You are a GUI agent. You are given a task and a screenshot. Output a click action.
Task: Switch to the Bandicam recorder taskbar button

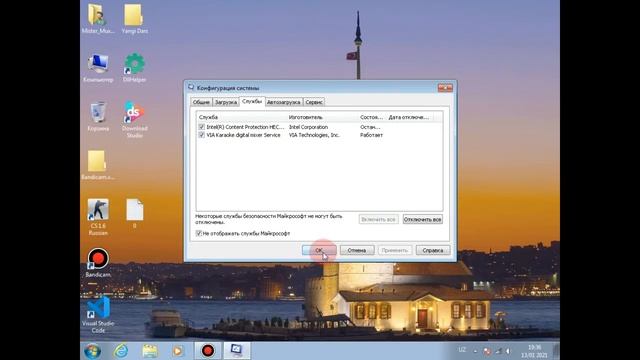coord(207,351)
